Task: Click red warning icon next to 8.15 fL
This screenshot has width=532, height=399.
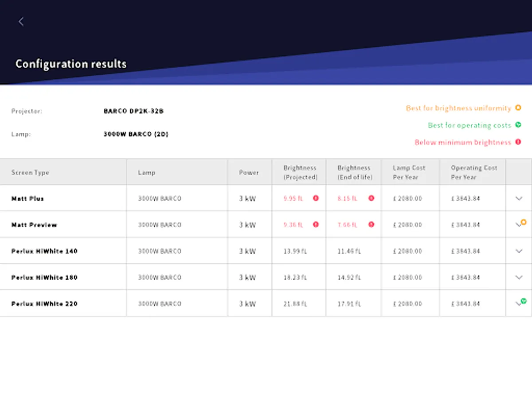Action: coord(371,198)
